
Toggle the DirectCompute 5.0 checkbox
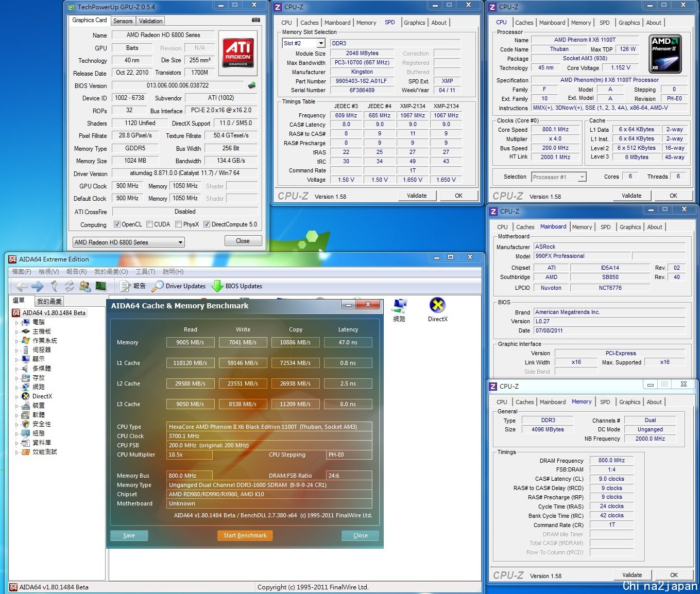point(207,224)
